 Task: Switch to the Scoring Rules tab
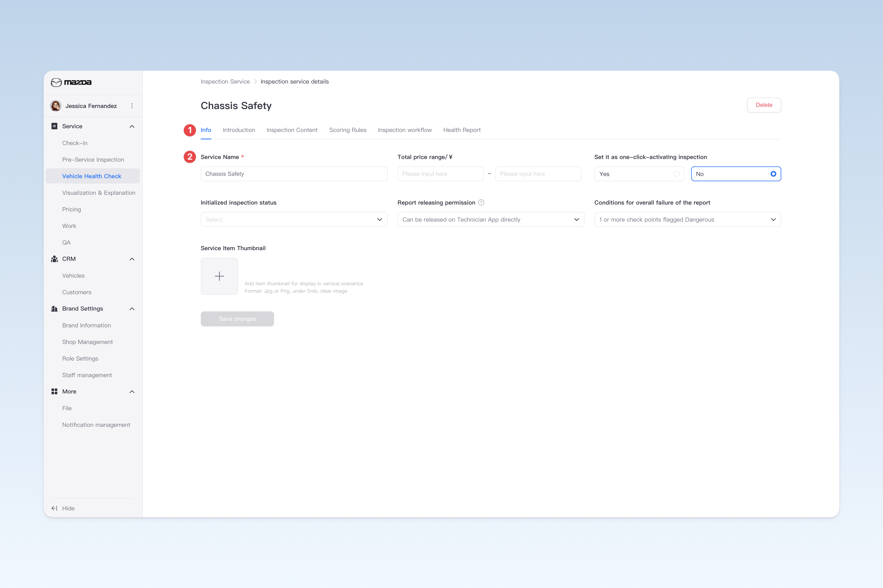pyautogui.click(x=347, y=130)
